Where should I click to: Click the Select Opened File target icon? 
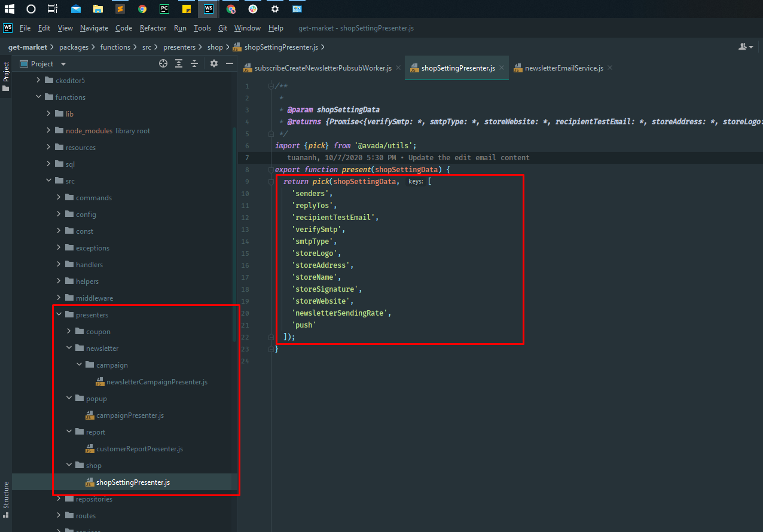pyautogui.click(x=163, y=64)
